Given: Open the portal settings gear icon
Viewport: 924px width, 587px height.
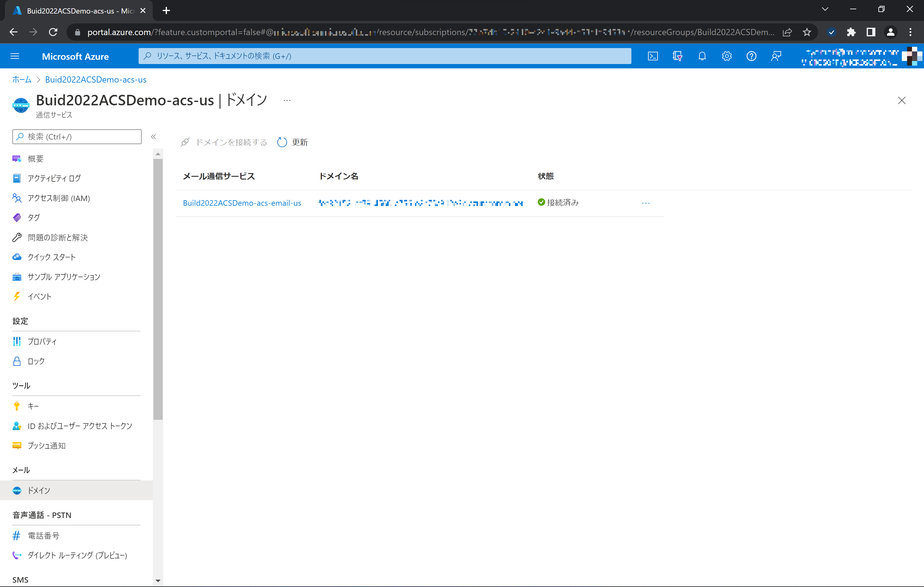Looking at the screenshot, I should [726, 56].
